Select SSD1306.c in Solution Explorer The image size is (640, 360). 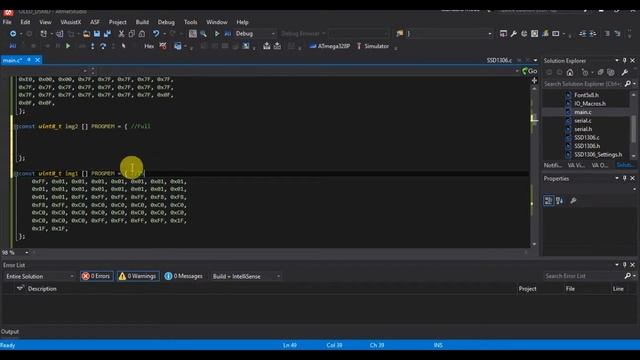click(x=587, y=138)
